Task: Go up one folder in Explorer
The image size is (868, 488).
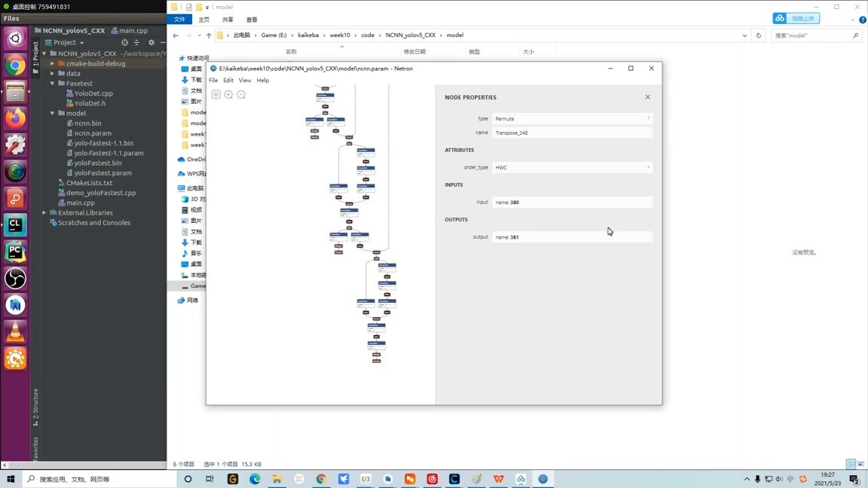Action: [209, 35]
